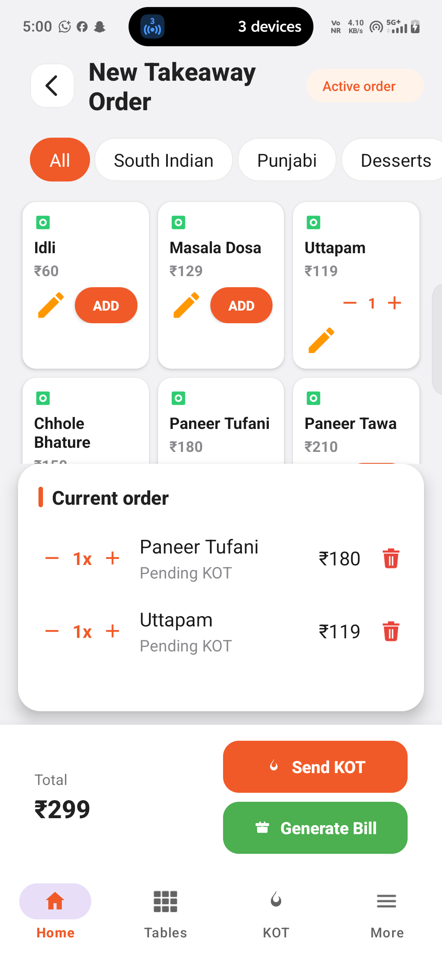
Task: Edit the Idli item with pencil icon
Action: coord(51,305)
